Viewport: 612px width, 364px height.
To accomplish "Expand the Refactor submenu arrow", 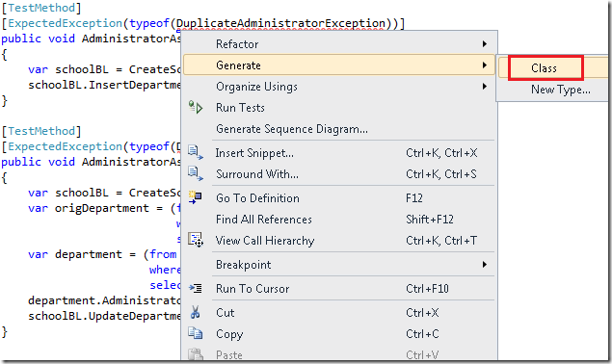I will [485, 43].
